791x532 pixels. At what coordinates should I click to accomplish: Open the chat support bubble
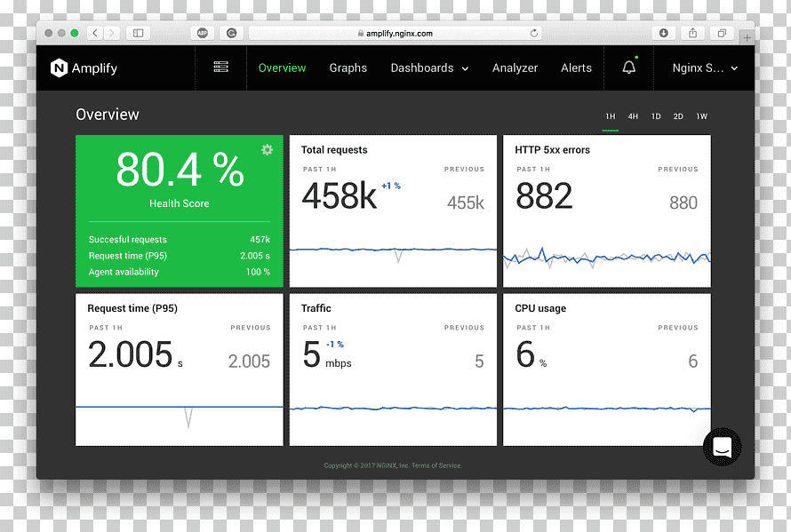pyautogui.click(x=722, y=447)
